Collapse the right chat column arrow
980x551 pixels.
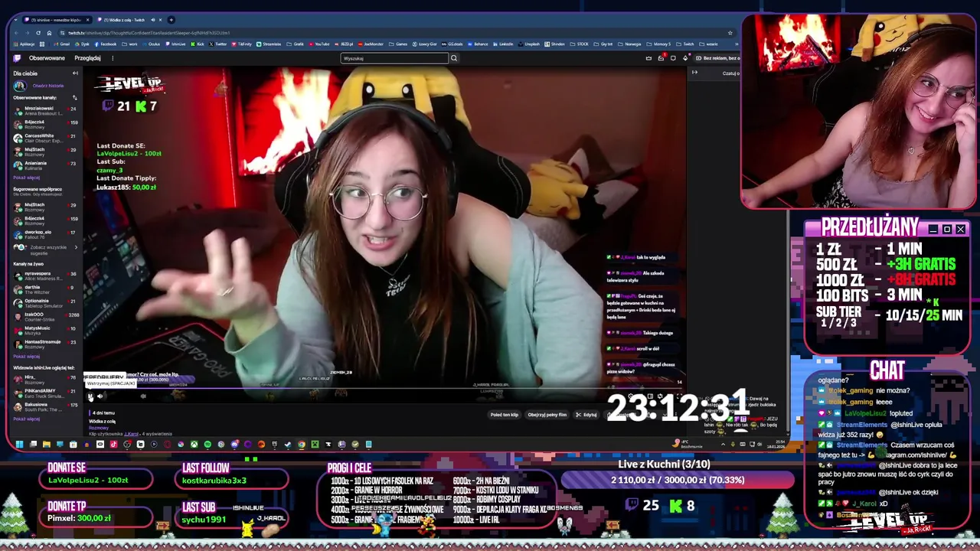click(694, 73)
